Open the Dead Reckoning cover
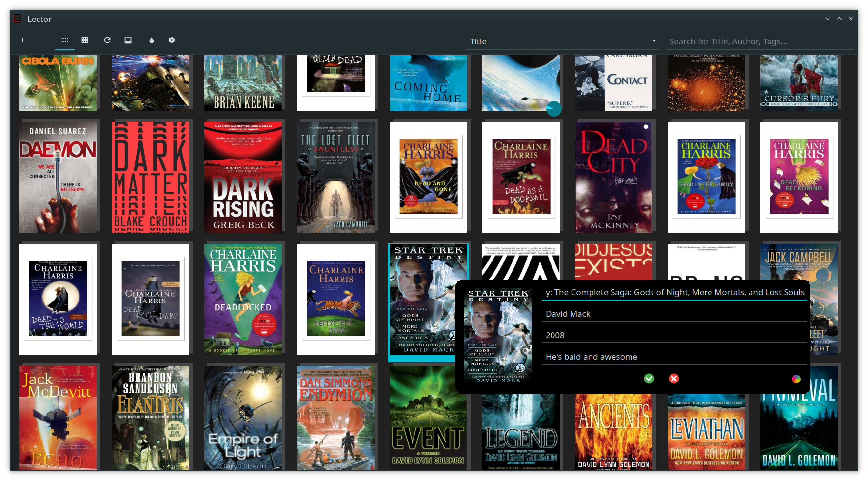868x481 pixels. click(799, 178)
